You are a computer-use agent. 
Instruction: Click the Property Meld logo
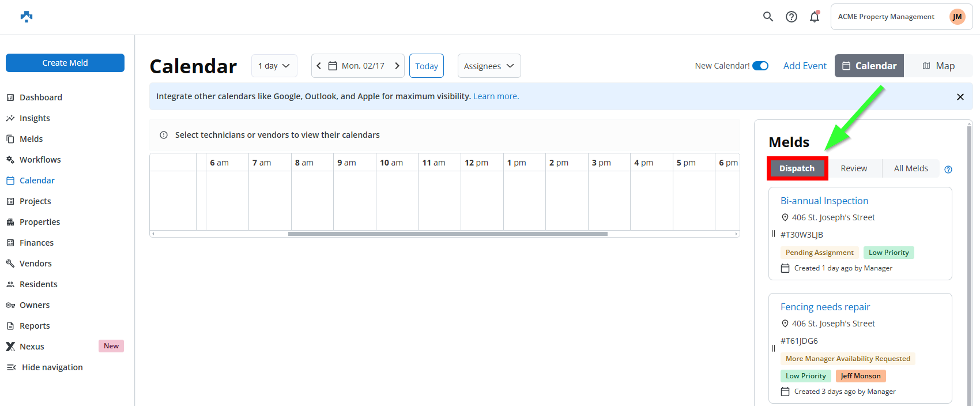[x=27, y=17]
